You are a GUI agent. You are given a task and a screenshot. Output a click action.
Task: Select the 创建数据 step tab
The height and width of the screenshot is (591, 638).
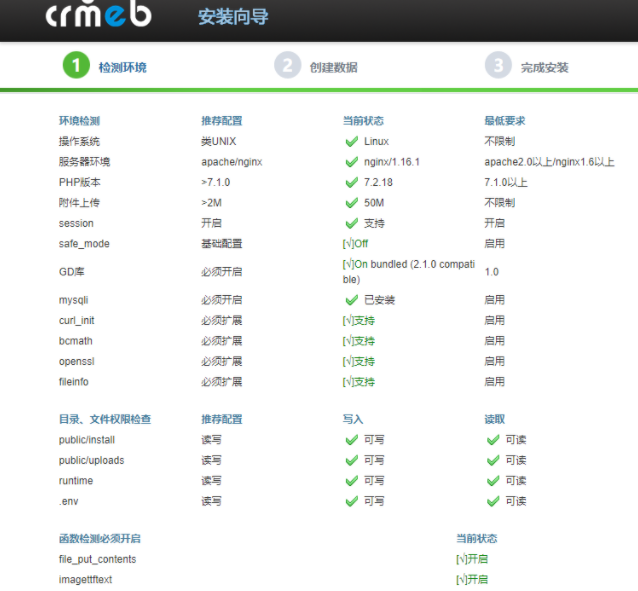pyautogui.click(x=333, y=67)
